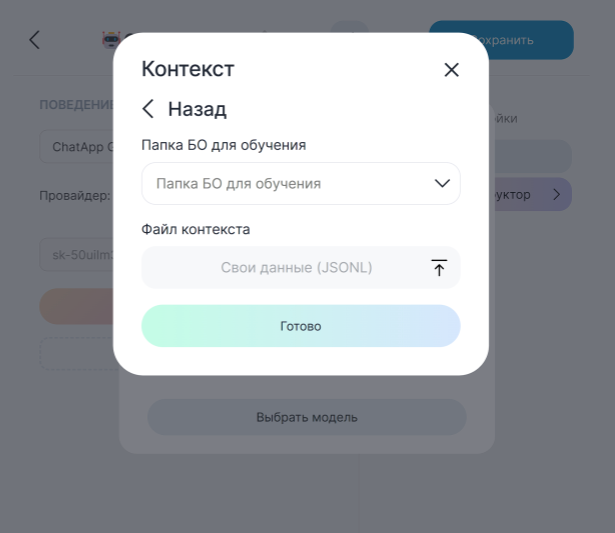Click the upload arrow icon for context file
This screenshot has width=615, height=533.
438,268
